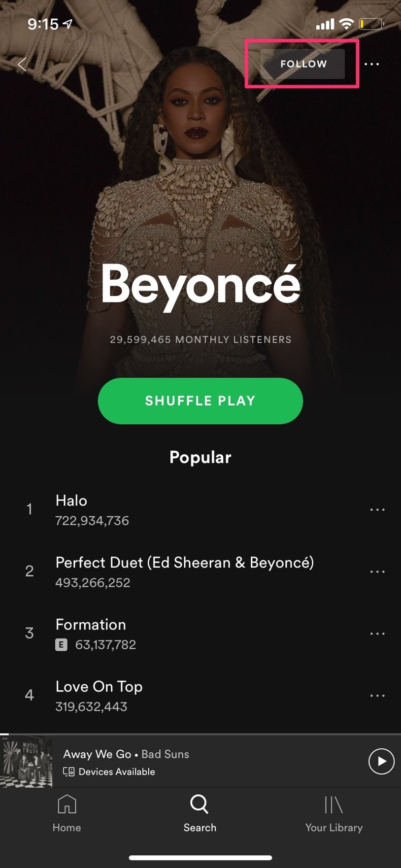Tap the Home icon
This screenshot has height=868, width=401.
pos(66,805)
